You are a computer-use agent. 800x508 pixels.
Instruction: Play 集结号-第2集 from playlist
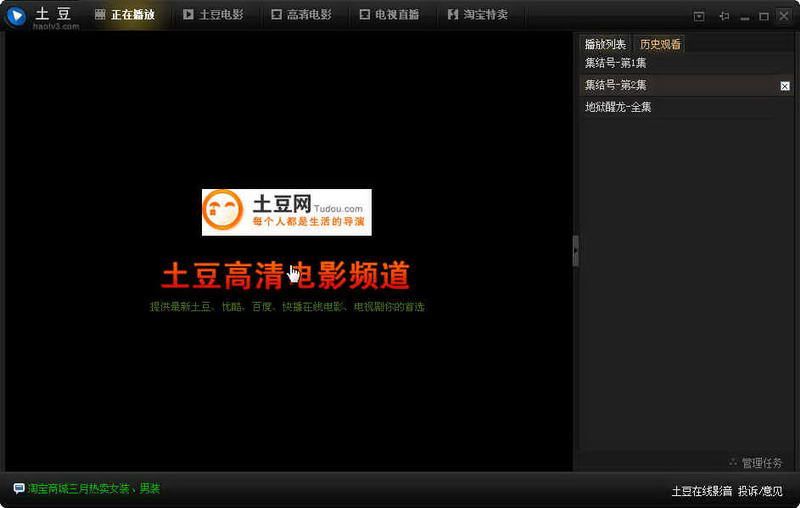click(686, 85)
